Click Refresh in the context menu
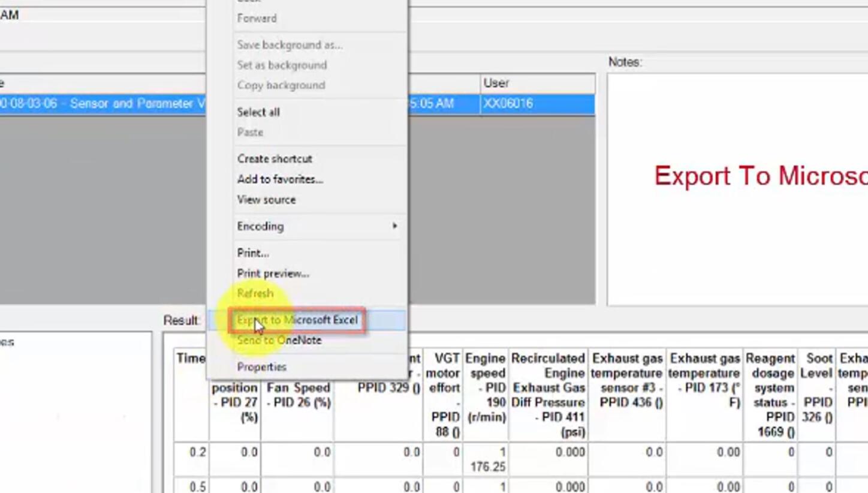This screenshot has height=493, width=868. (255, 293)
